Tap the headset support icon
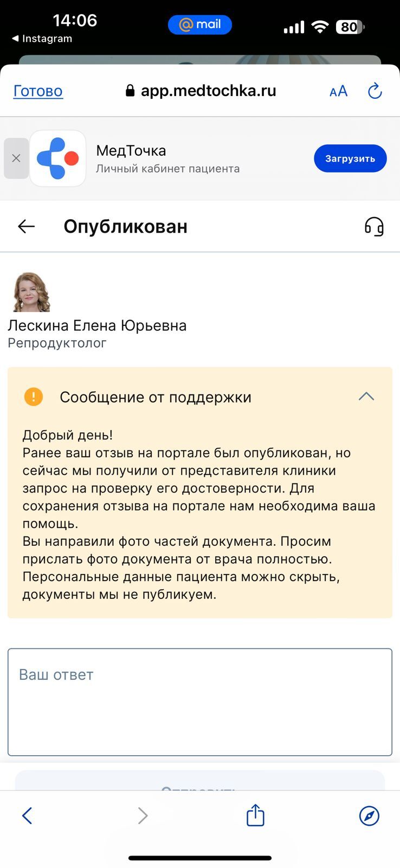The width and height of the screenshot is (400, 868). (x=374, y=226)
